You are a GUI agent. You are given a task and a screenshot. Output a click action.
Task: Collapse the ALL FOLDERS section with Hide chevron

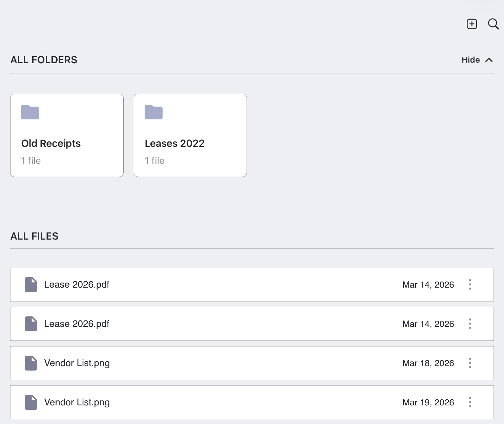click(489, 60)
